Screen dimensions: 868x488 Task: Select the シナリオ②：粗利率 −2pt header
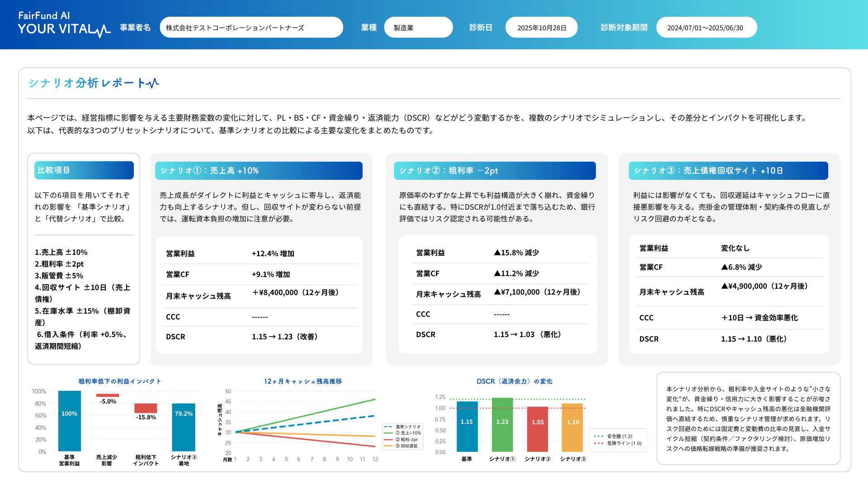(494, 171)
